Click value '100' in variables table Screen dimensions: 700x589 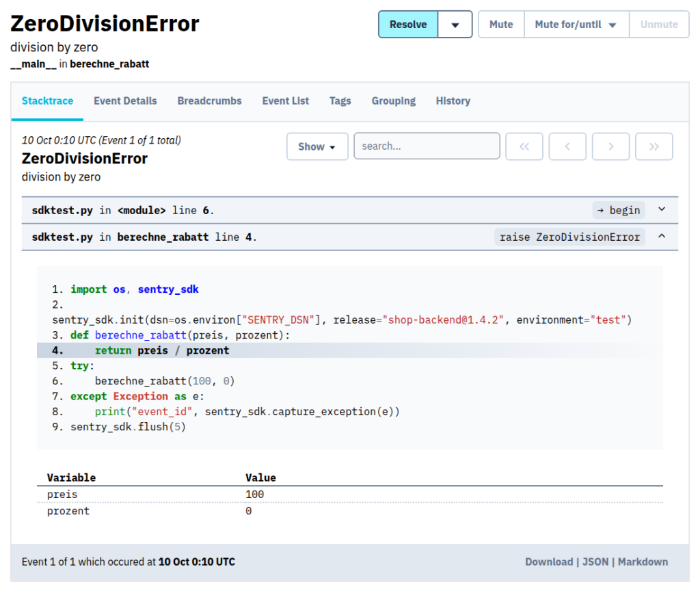tap(254, 495)
